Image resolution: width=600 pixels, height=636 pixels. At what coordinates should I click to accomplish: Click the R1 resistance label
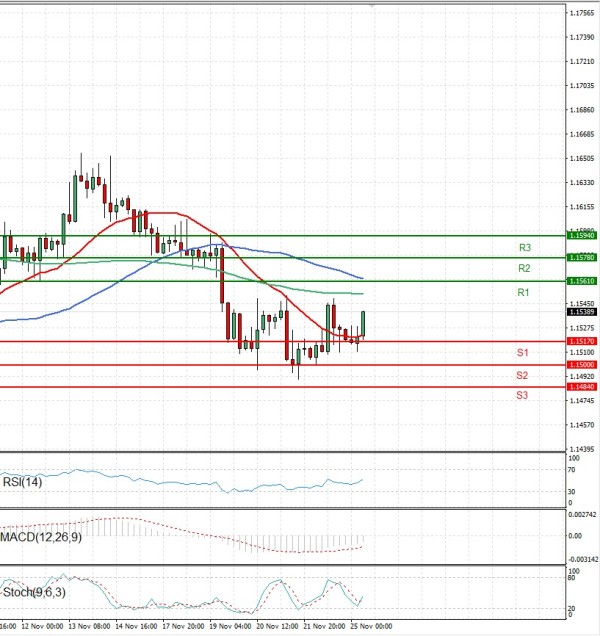[523, 292]
